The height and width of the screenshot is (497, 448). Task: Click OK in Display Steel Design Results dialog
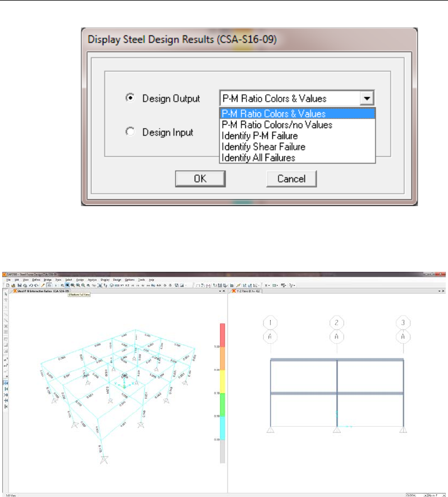point(200,179)
